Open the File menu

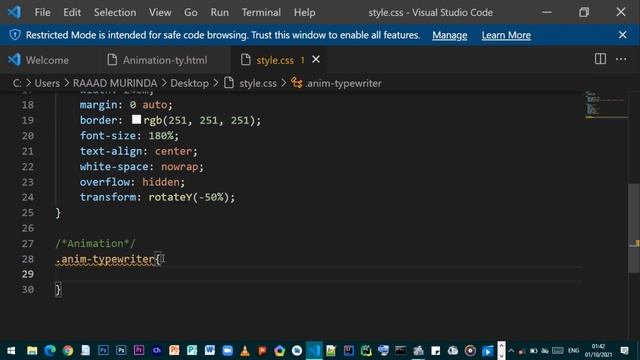point(42,13)
